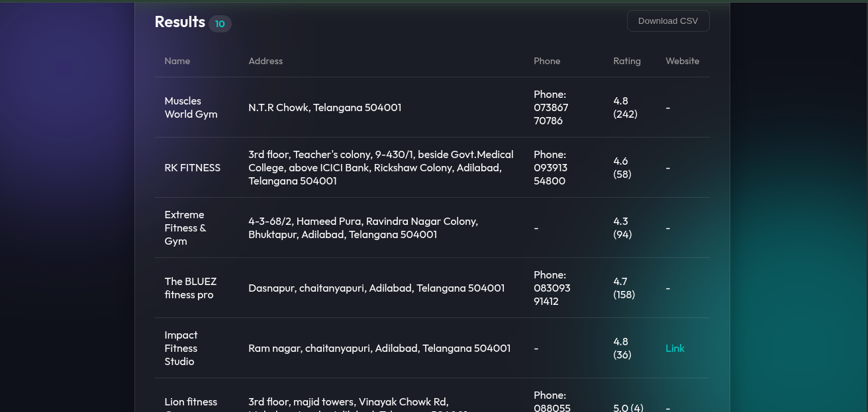Open the Impact Fitness Studio website link
The image size is (868, 412).
pos(675,349)
